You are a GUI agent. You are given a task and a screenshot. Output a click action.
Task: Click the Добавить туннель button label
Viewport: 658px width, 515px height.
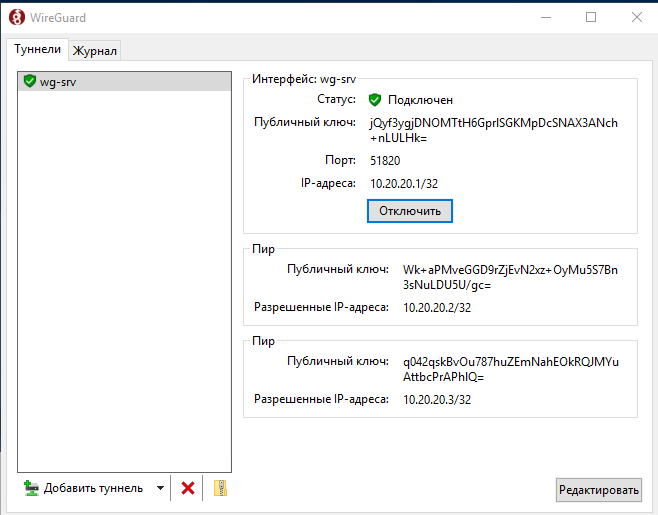click(94, 488)
